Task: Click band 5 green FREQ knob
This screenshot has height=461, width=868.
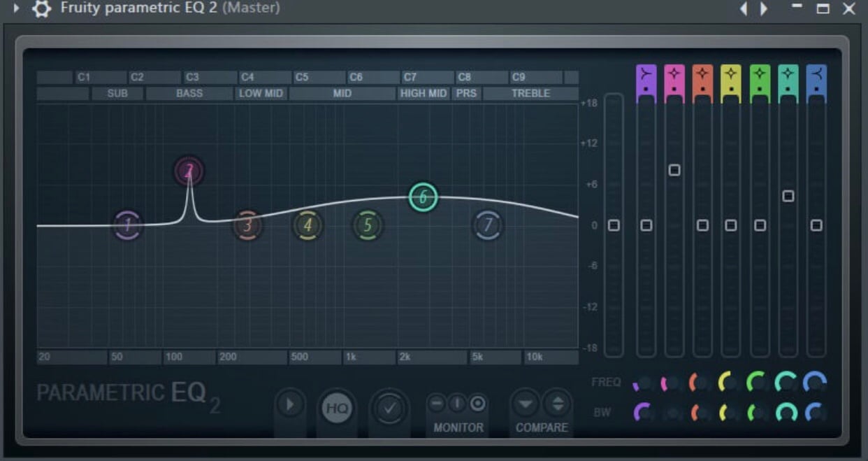Action: [x=759, y=383]
